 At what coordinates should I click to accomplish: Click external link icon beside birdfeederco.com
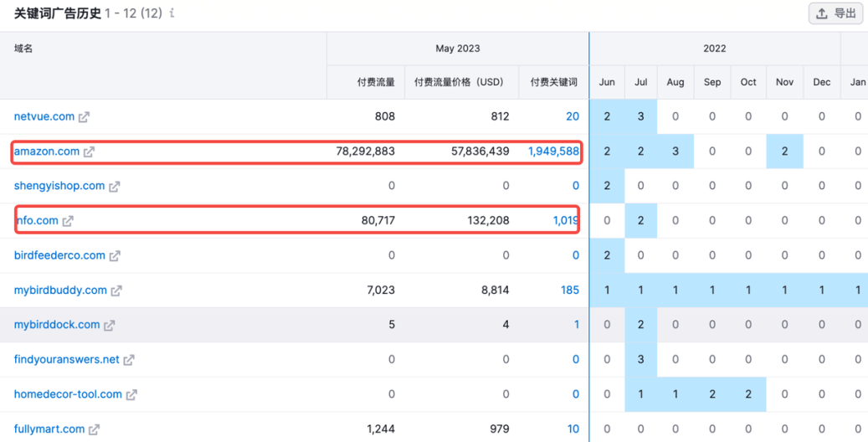point(115,256)
